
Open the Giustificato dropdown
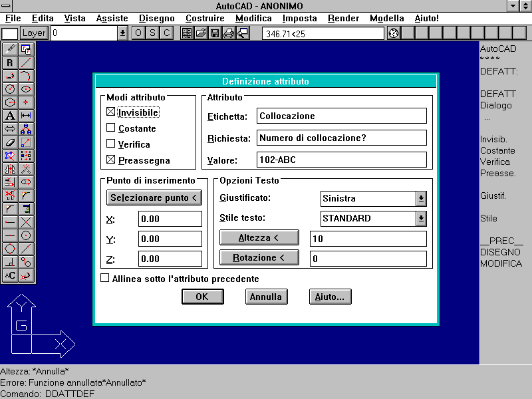421,198
